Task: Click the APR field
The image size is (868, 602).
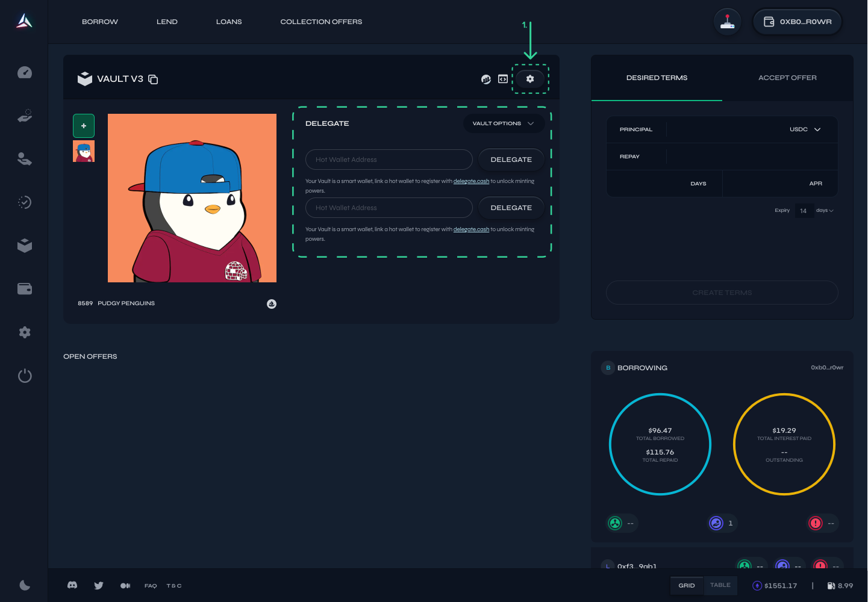Action: pos(780,184)
